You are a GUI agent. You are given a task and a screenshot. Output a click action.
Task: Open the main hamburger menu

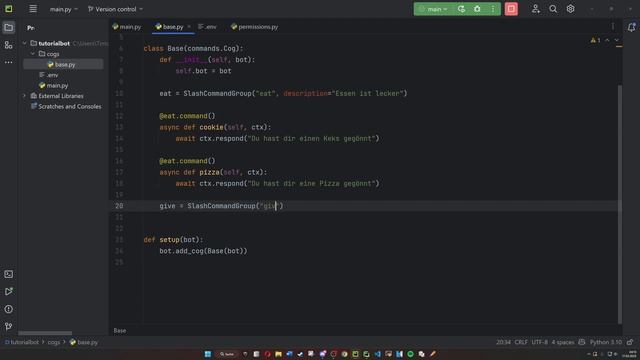(33, 9)
